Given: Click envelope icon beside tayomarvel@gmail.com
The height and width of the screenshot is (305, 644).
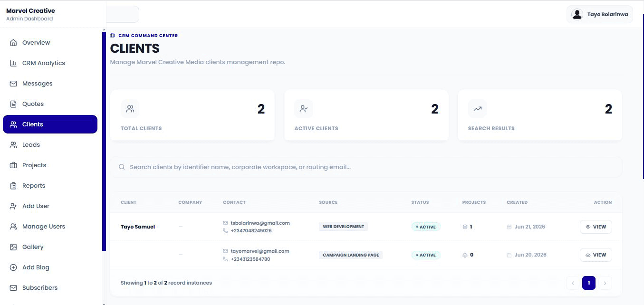Looking at the screenshot, I should click(x=225, y=251).
